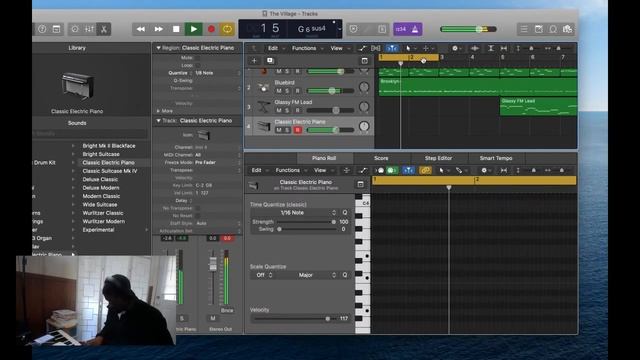Click the Glassy FM Lead pan knob
The width and height of the screenshot is (640, 360).
click(364, 107)
